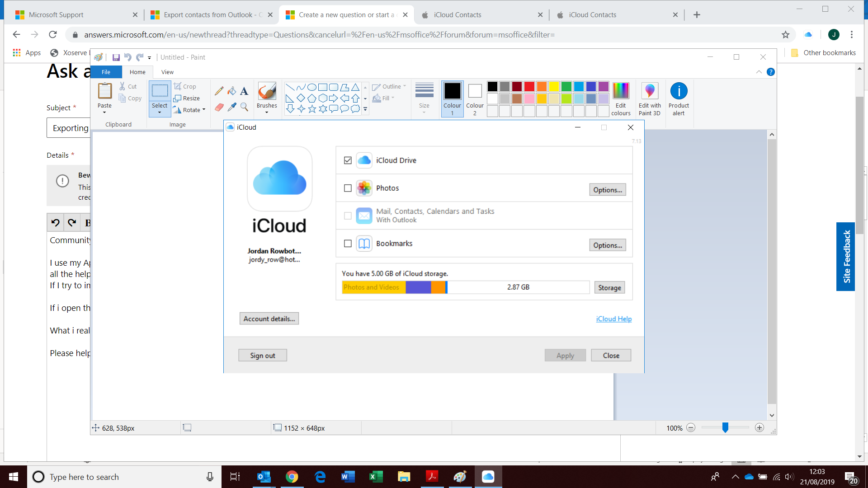
Task: Open Edit colours palette
Action: pyautogui.click(x=621, y=91)
